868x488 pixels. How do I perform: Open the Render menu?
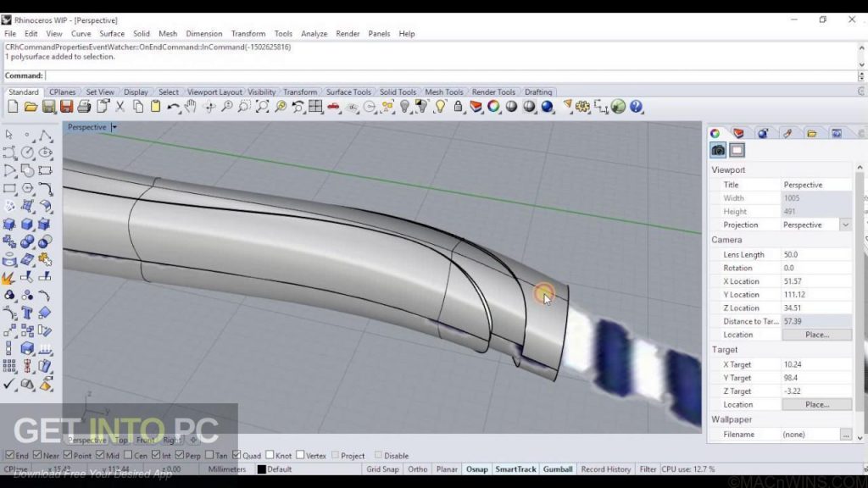[348, 34]
